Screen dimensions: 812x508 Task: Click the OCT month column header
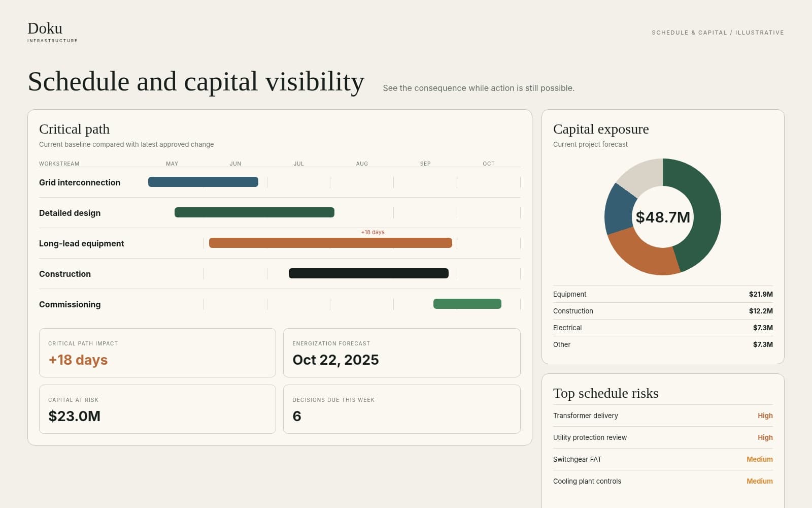click(x=489, y=164)
